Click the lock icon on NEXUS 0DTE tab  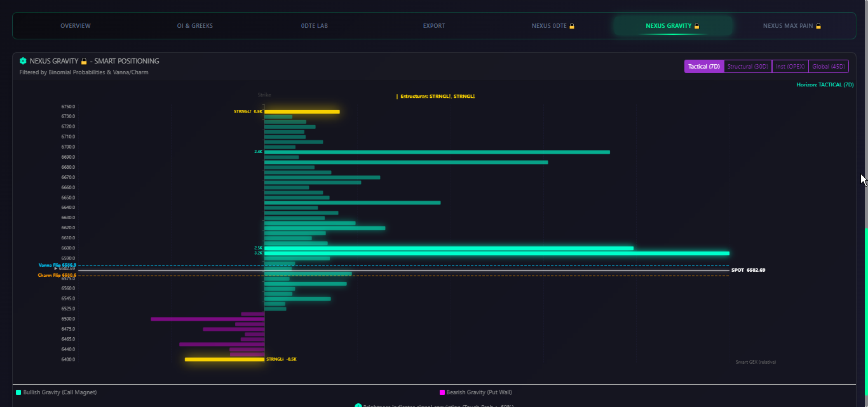tap(572, 26)
